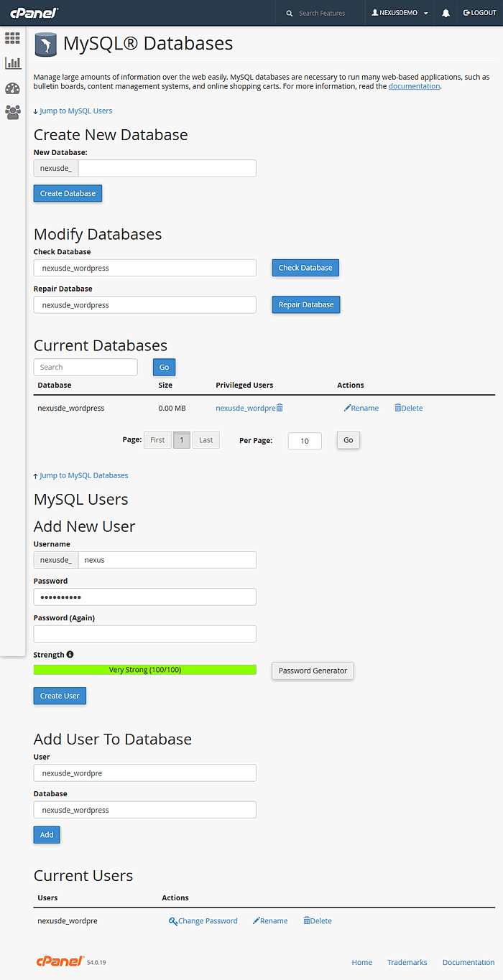Viewport: 503px width, 980px height.
Task: Rename the nexusde_wordpress database
Action: (361, 407)
